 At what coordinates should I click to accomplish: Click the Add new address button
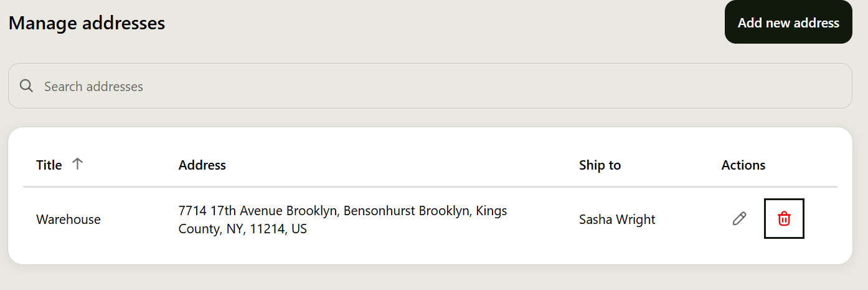788,22
